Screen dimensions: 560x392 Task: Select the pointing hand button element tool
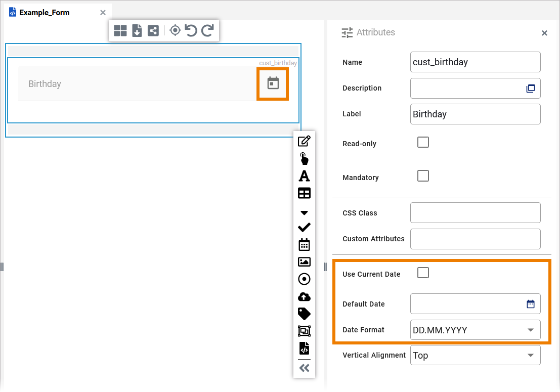pyautogui.click(x=304, y=158)
